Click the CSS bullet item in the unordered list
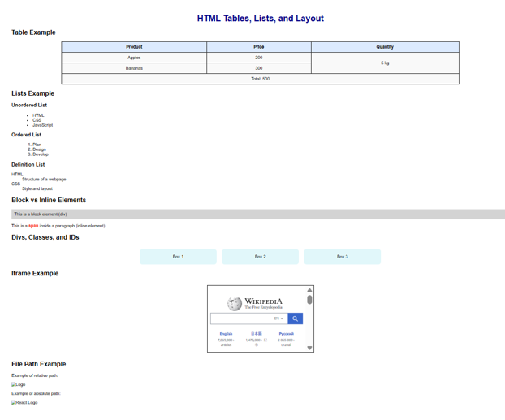Viewport: 505px width, 420px height. (x=37, y=120)
